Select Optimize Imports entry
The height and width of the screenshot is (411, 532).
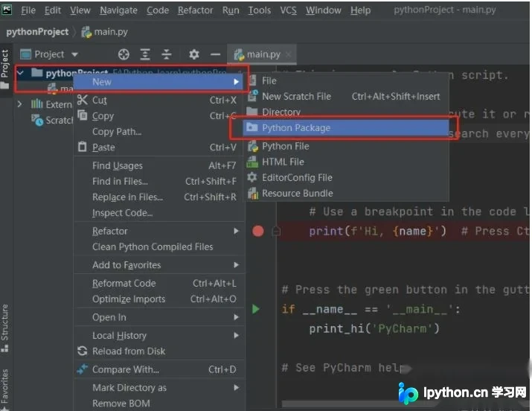point(158,299)
